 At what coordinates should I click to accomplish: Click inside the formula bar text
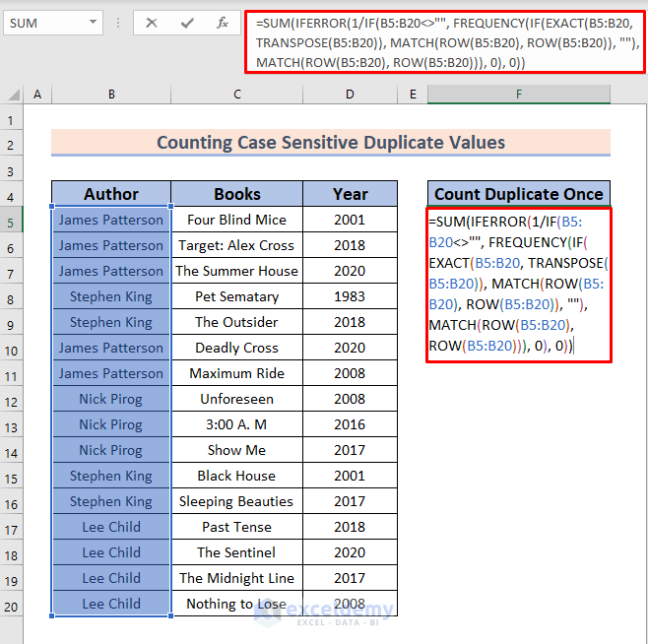(445, 42)
